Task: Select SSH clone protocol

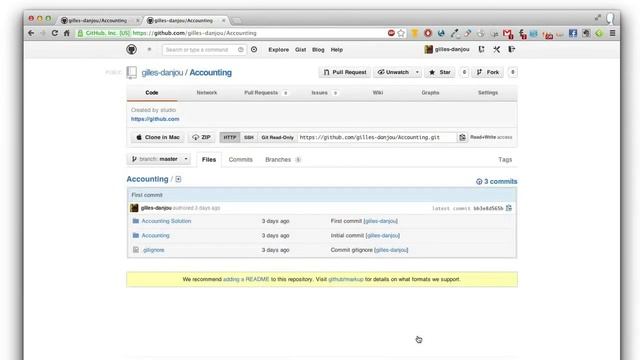Action: (249, 138)
